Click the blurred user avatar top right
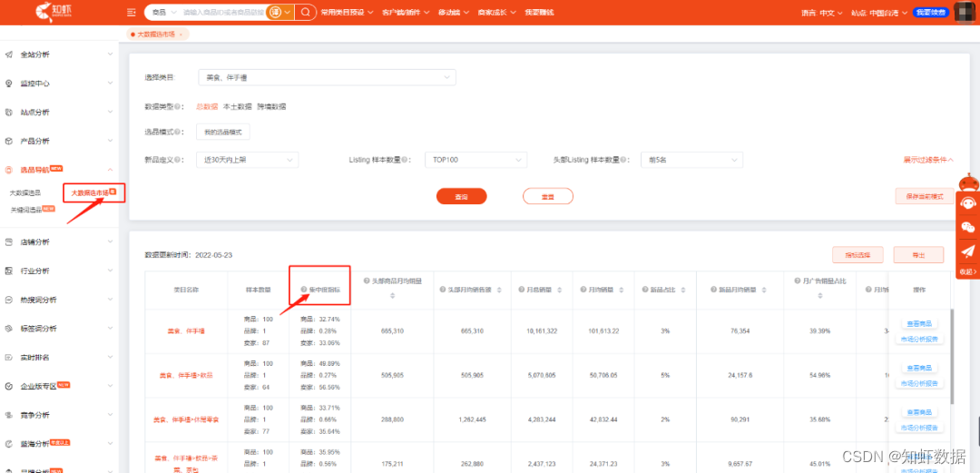Screen dimensions: 980x473 pos(966,12)
